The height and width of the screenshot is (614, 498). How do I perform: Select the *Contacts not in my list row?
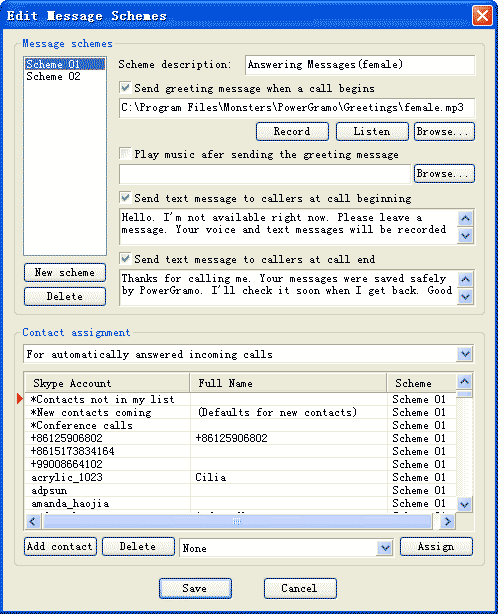click(x=240, y=399)
